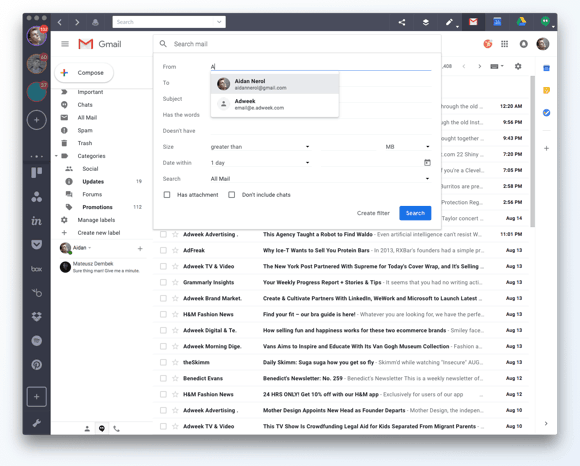Screen dimensions: 580x466
Task: Open Gmail settings gear
Action: [x=518, y=66]
